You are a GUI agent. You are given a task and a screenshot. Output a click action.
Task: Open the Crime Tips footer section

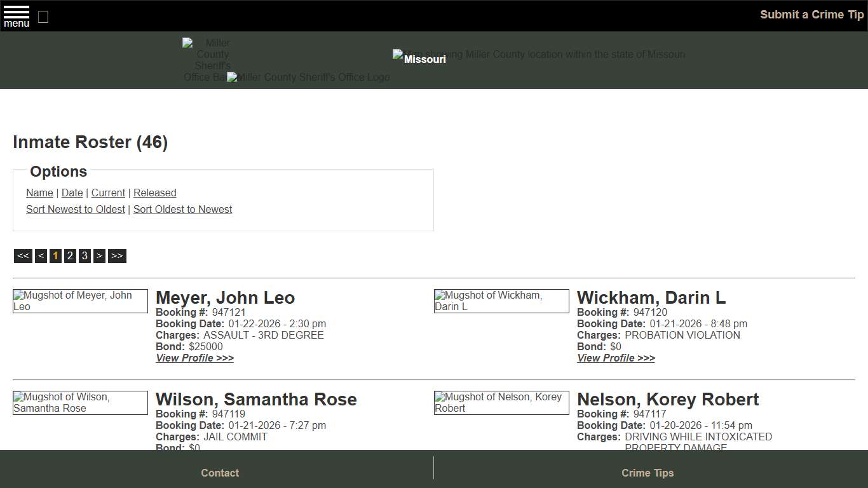pyautogui.click(x=648, y=473)
